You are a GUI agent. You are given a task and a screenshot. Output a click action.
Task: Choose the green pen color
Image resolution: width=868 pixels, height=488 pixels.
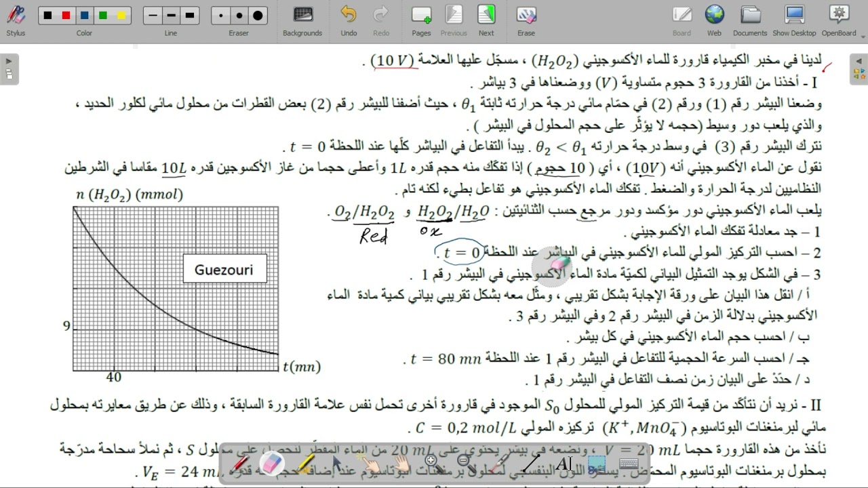pyautogui.click(x=103, y=15)
